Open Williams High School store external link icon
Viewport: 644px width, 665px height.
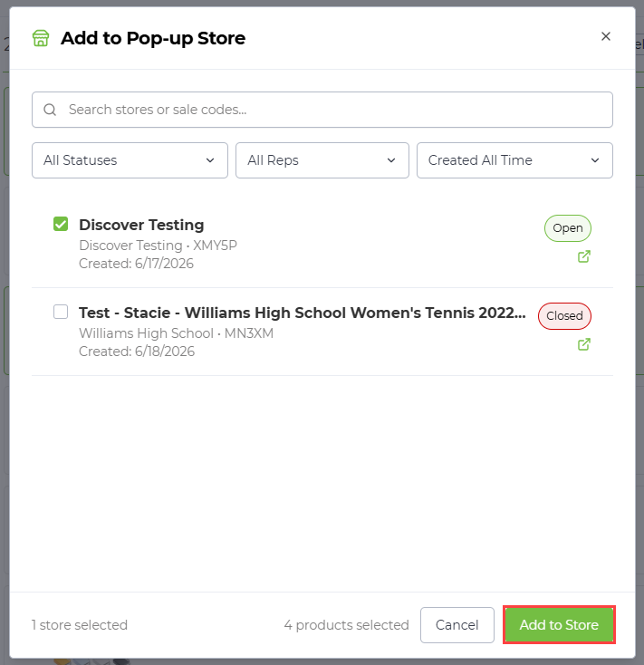(x=584, y=344)
